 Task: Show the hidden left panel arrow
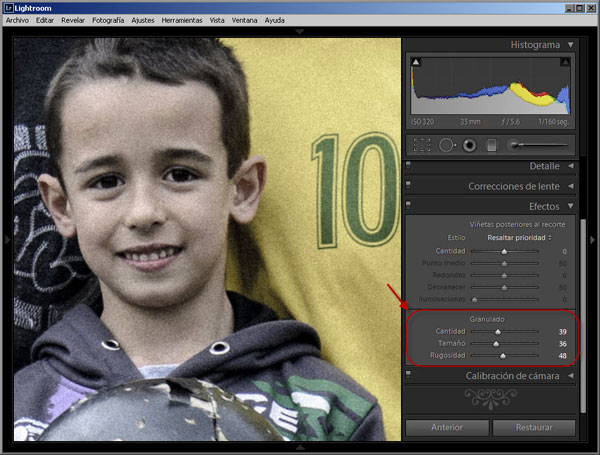coord(7,240)
